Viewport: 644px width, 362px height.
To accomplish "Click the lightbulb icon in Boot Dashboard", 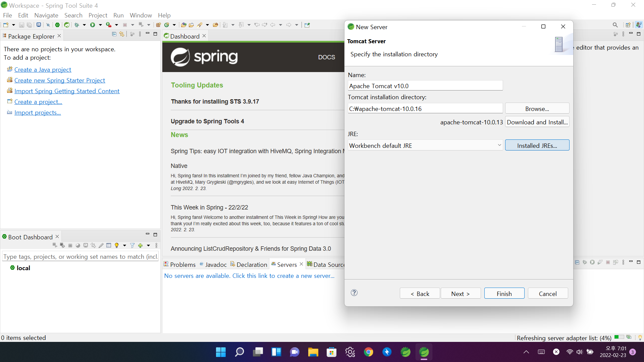I will [x=117, y=246].
